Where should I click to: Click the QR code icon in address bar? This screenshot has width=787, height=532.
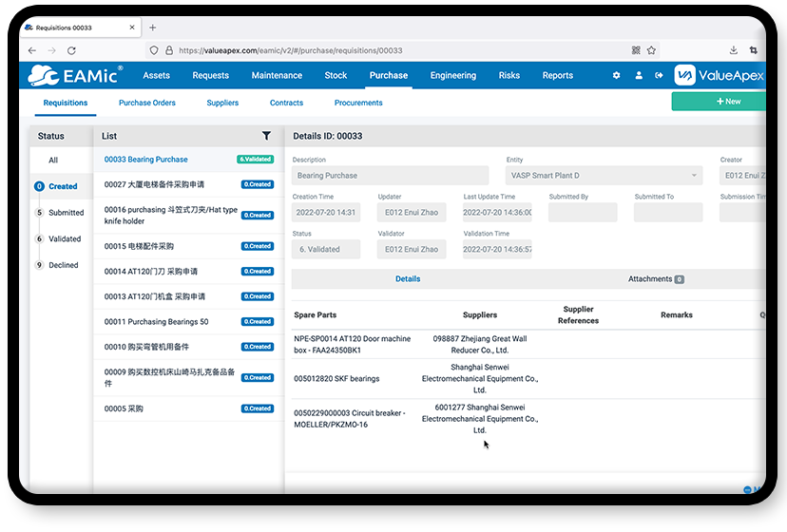click(x=636, y=50)
